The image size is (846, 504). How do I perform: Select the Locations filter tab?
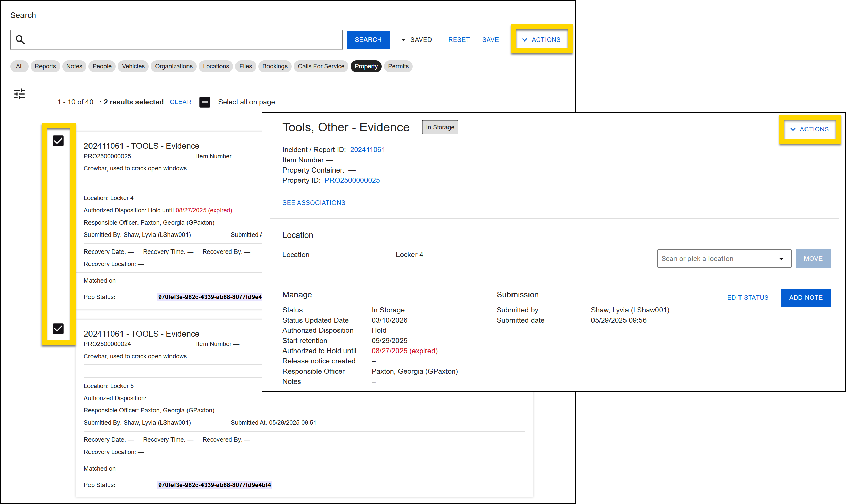[x=216, y=66]
